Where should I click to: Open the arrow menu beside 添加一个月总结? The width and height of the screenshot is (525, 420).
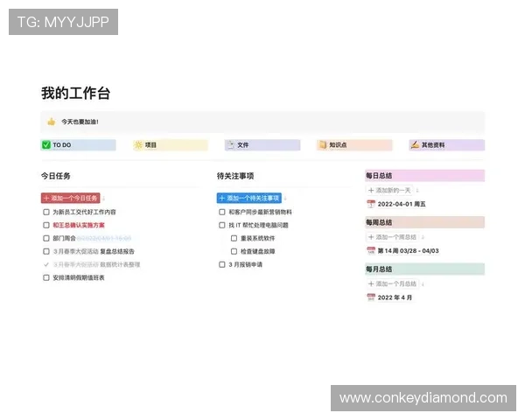pos(423,283)
